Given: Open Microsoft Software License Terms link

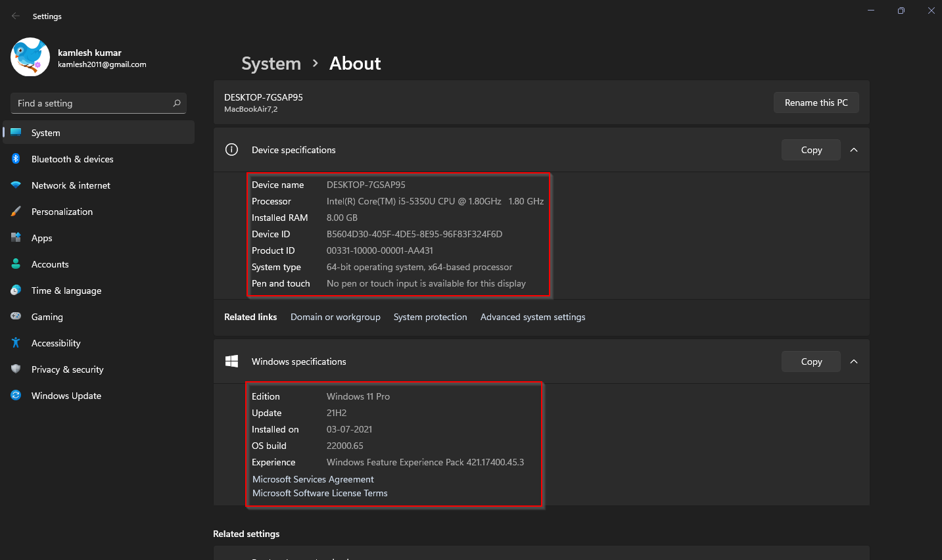Looking at the screenshot, I should click(x=320, y=493).
